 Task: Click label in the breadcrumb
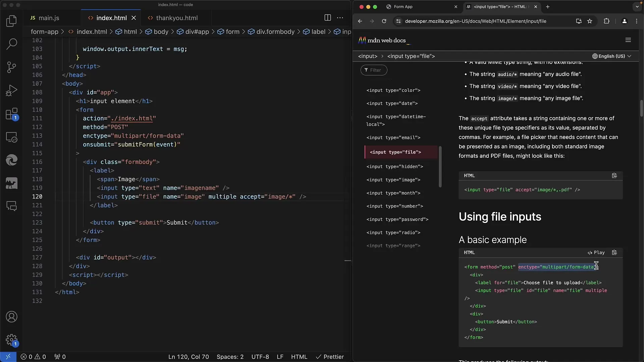pos(318,32)
